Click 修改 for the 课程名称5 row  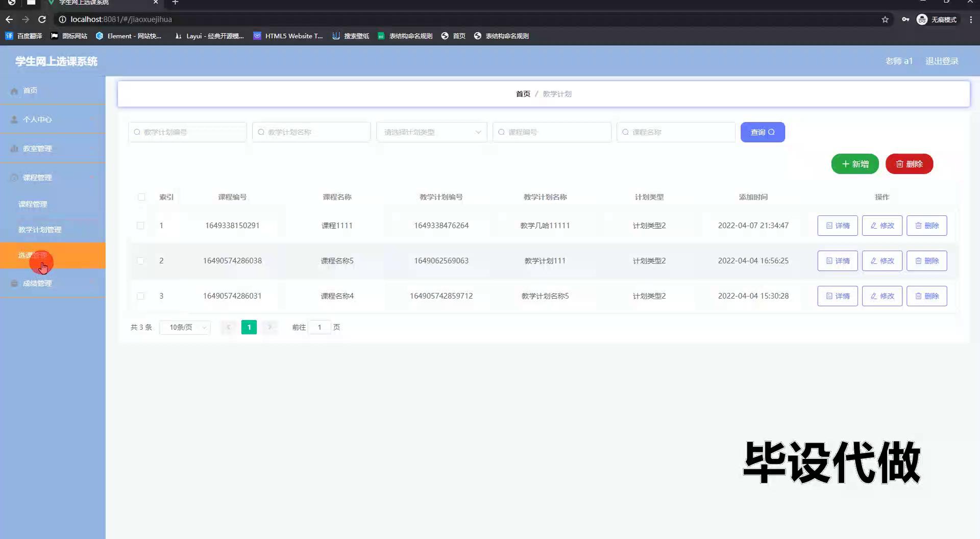881,261
